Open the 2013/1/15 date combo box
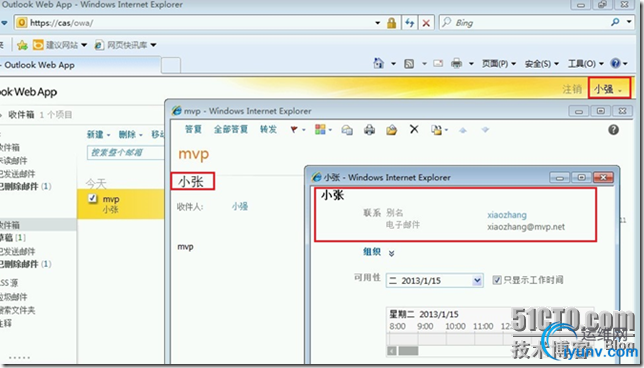Viewport: 644px width, 368px height. point(435,281)
